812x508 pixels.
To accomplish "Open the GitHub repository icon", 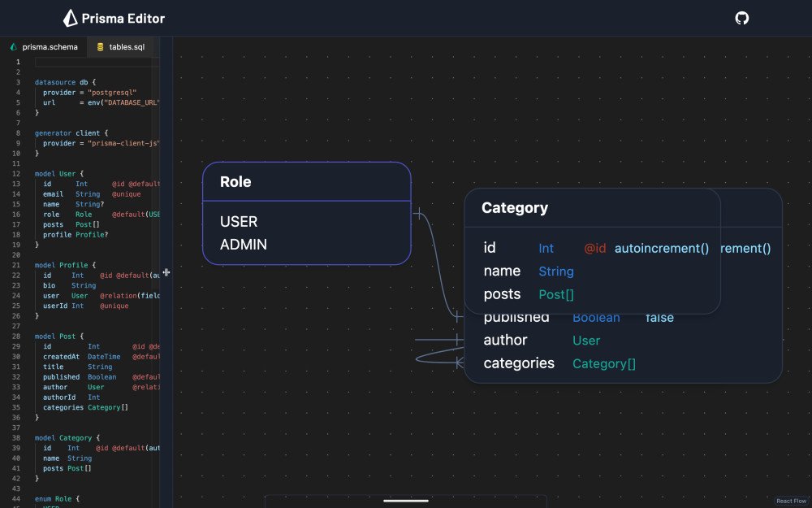I will [x=741, y=18].
